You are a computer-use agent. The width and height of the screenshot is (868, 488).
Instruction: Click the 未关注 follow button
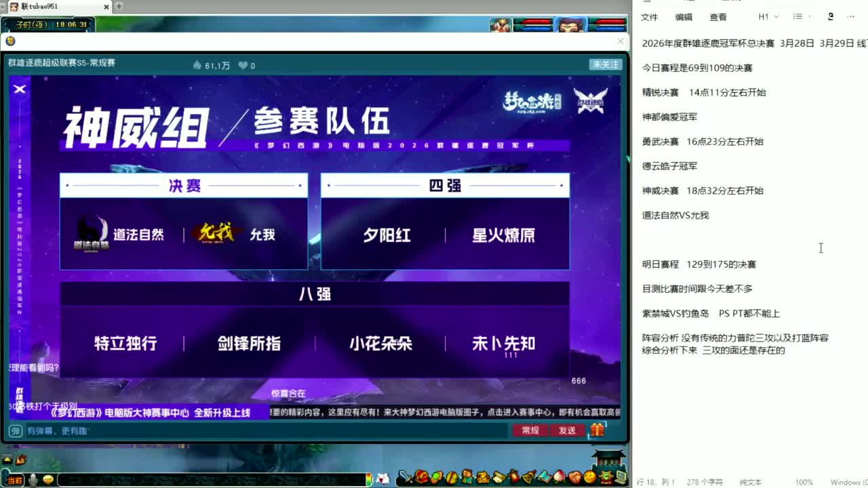point(605,64)
